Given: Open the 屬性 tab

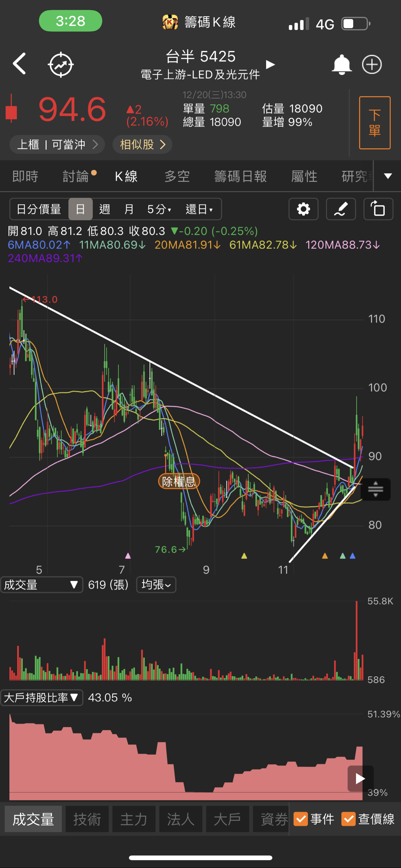Looking at the screenshot, I should [x=304, y=176].
